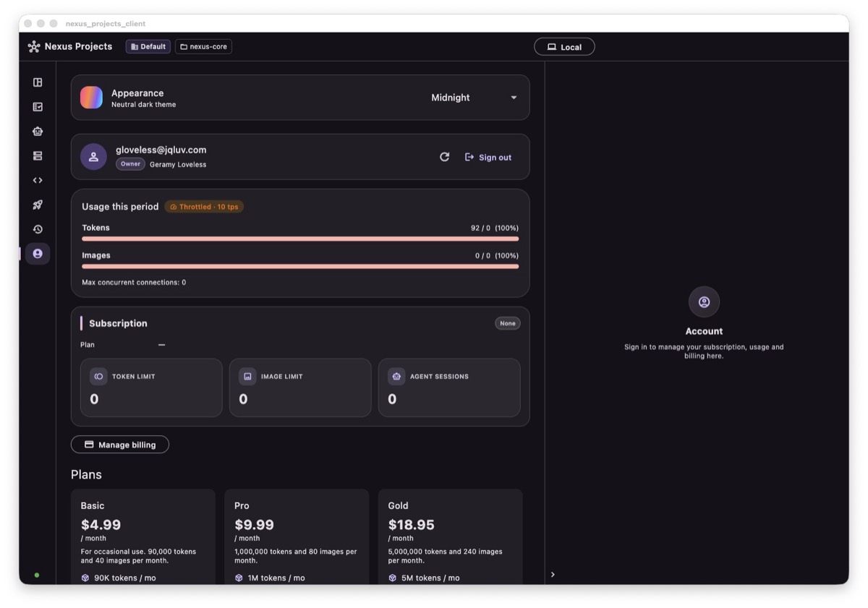Click the Subscription heading
Screen dimensions: 868x608
click(x=118, y=323)
